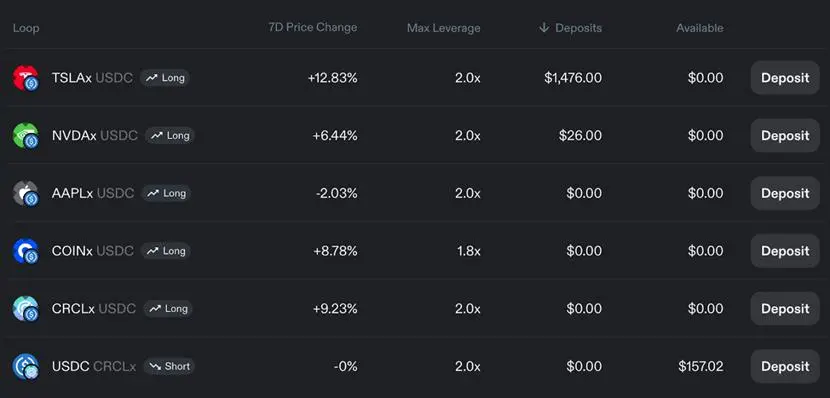Click the Short badge on USDC CRCLx row
830x398 pixels.
tap(169, 366)
